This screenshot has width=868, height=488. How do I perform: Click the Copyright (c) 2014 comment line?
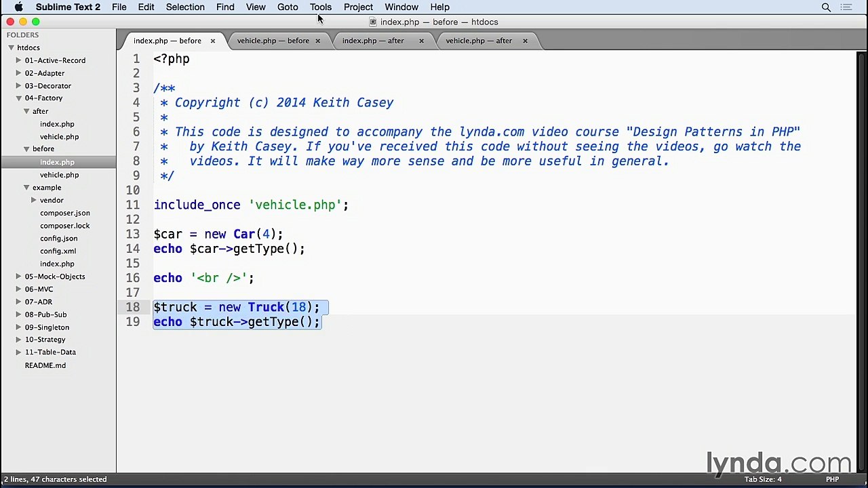[x=277, y=102]
